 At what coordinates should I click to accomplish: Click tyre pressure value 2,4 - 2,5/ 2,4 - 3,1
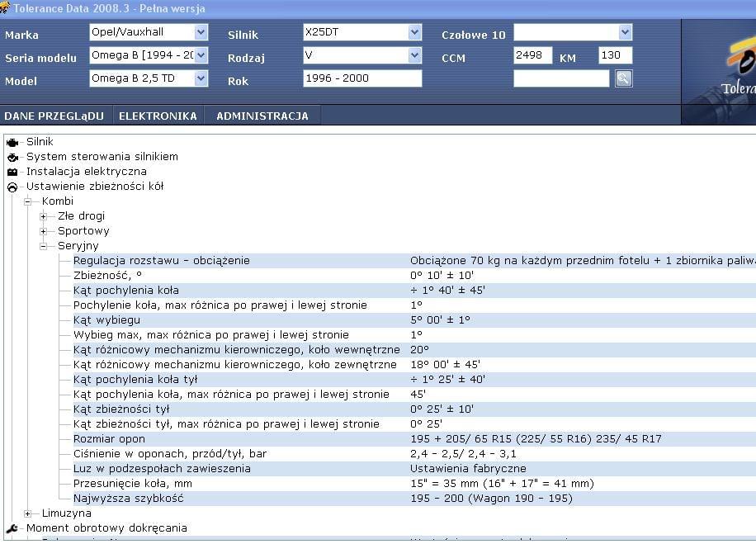[x=463, y=454]
